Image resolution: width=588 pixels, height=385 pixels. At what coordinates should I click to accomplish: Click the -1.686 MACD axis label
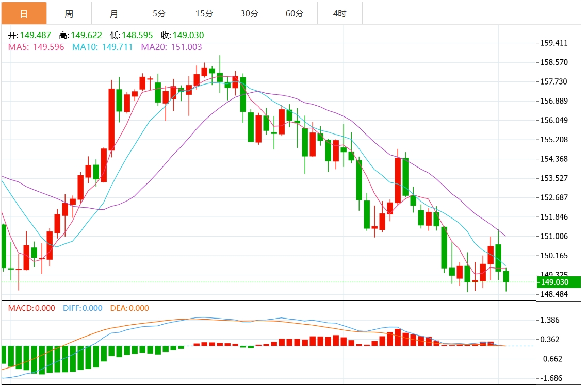tap(551, 378)
